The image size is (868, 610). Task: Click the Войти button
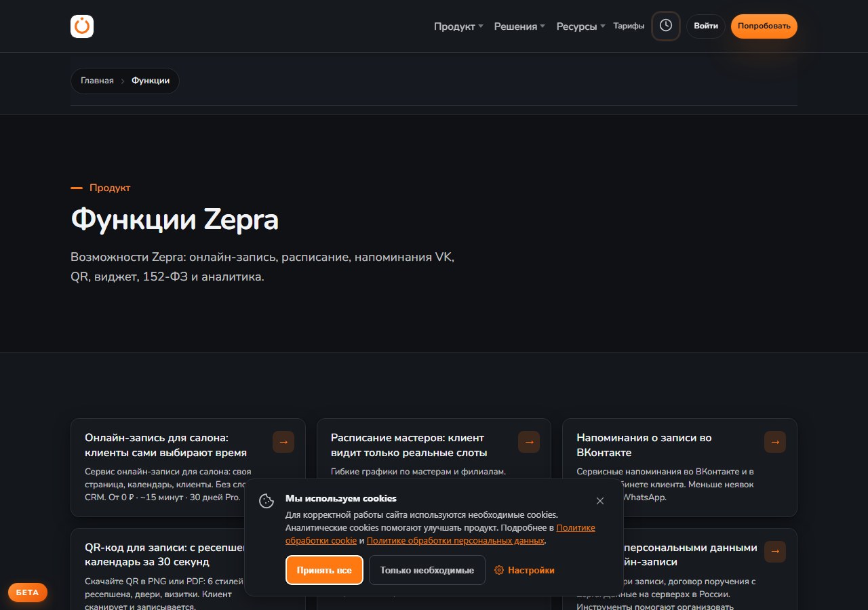coord(706,26)
